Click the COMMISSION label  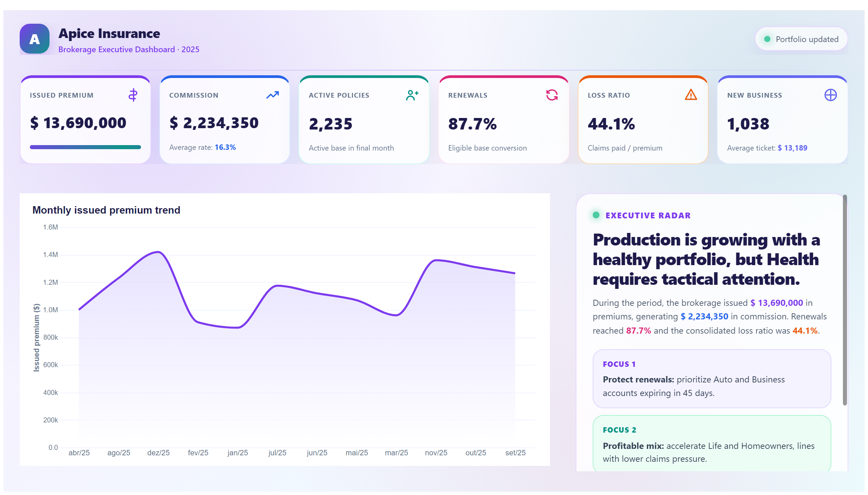click(194, 95)
